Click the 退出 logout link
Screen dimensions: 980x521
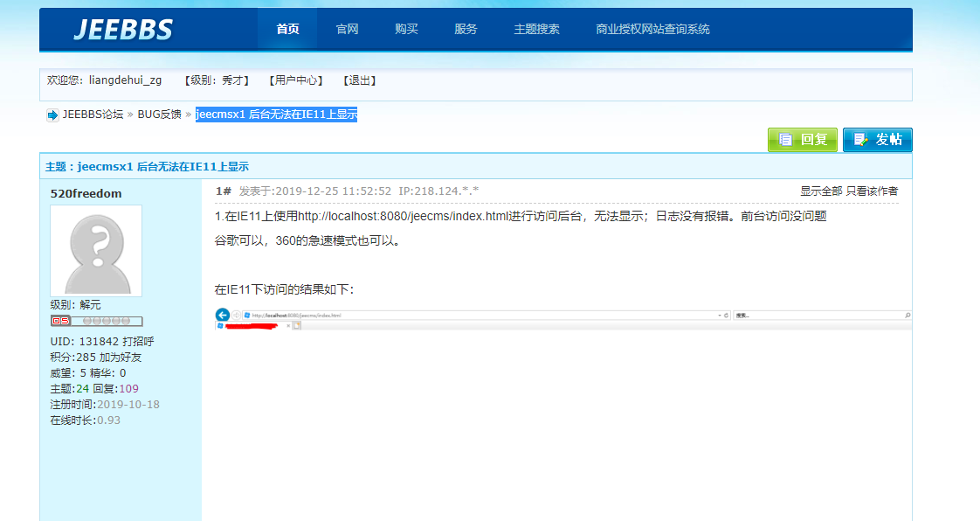click(x=359, y=80)
